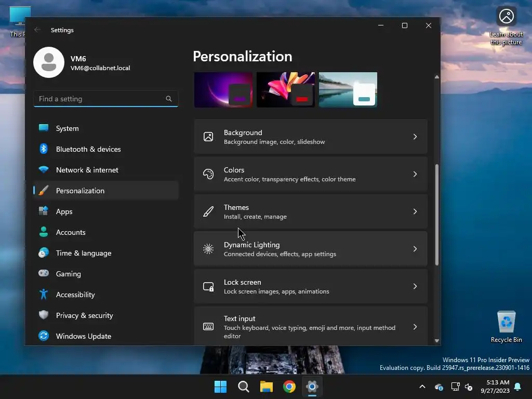Open Colors settings chevron
Screen dimensions: 532x399
415,174
